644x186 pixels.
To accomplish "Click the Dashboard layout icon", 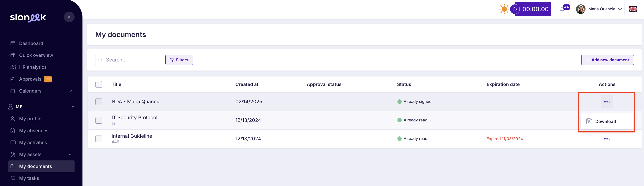I will tap(13, 43).
